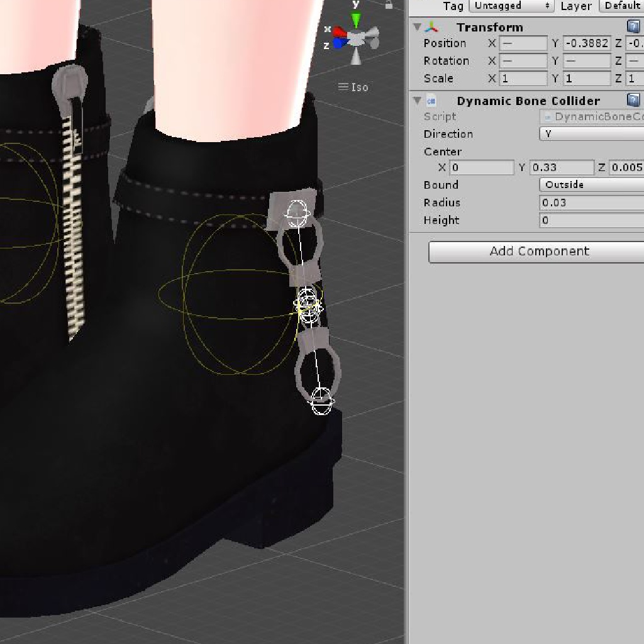Open the Transform component help icon

633,26
